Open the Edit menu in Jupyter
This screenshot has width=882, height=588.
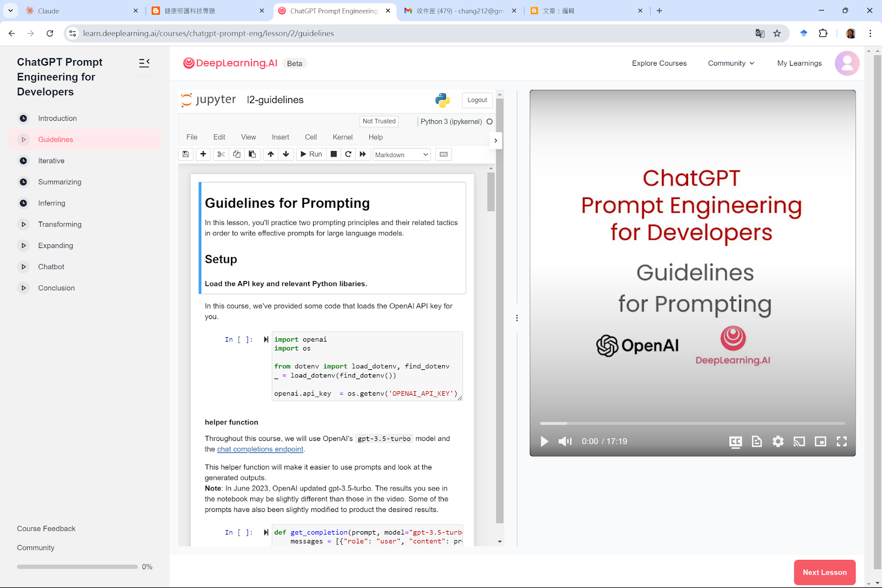tap(219, 137)
